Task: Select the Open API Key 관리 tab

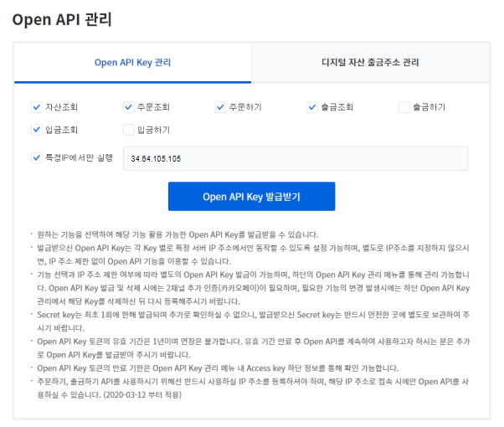Action: 133,62
